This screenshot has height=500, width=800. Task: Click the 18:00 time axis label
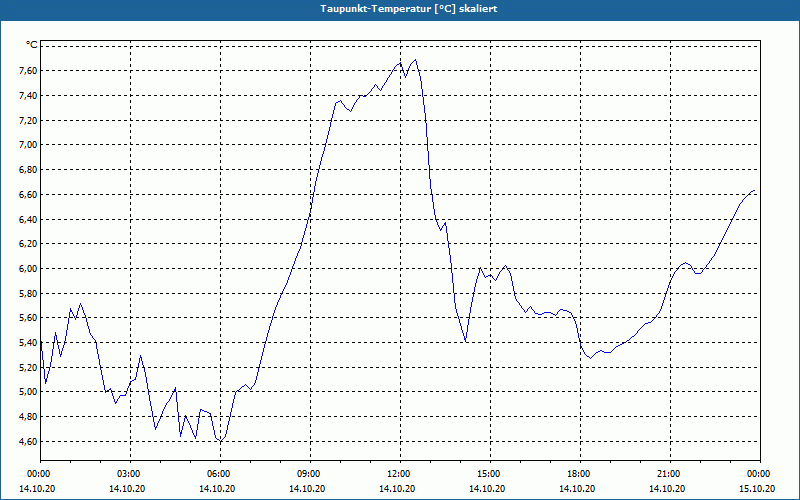coord(581,474)
